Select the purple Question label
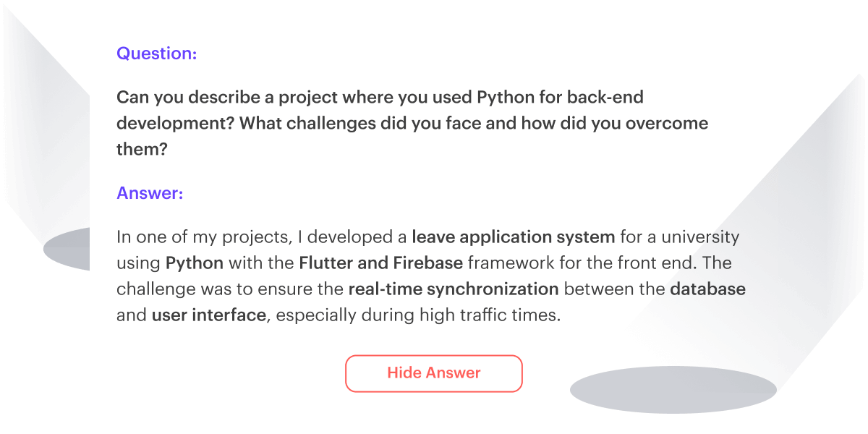Viewport: 868px width, 434px height. [x=156, y=53]
